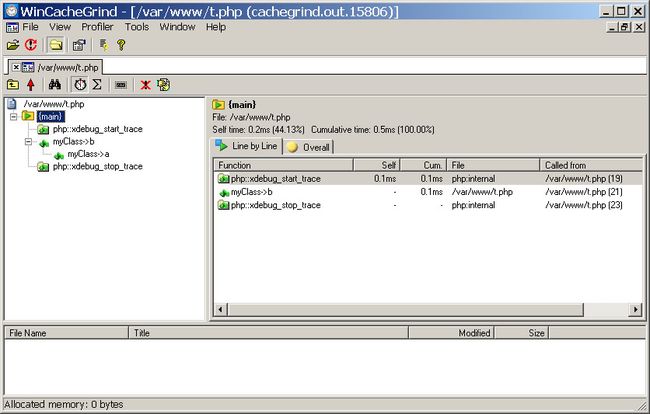Image resolution: width=650 pixels, height=414 pixels.
Task: Sort by the Self column header
Action: (376, 165)
